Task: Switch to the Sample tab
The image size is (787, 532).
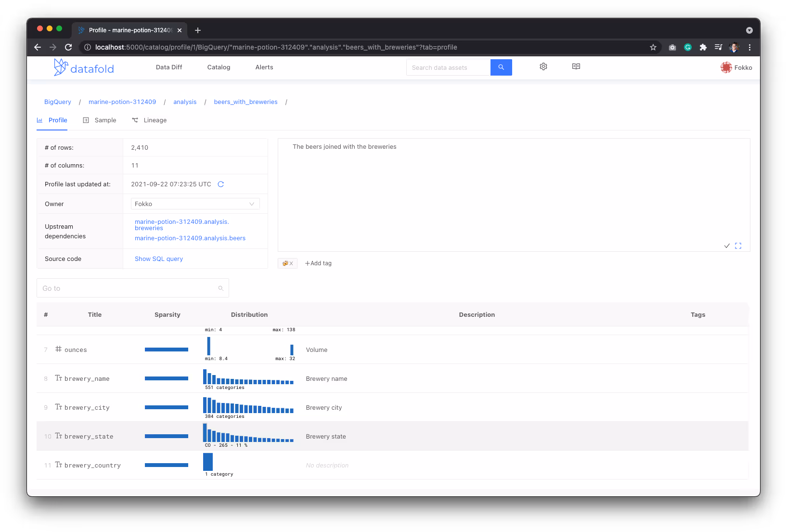Action: tap(100, 120)
